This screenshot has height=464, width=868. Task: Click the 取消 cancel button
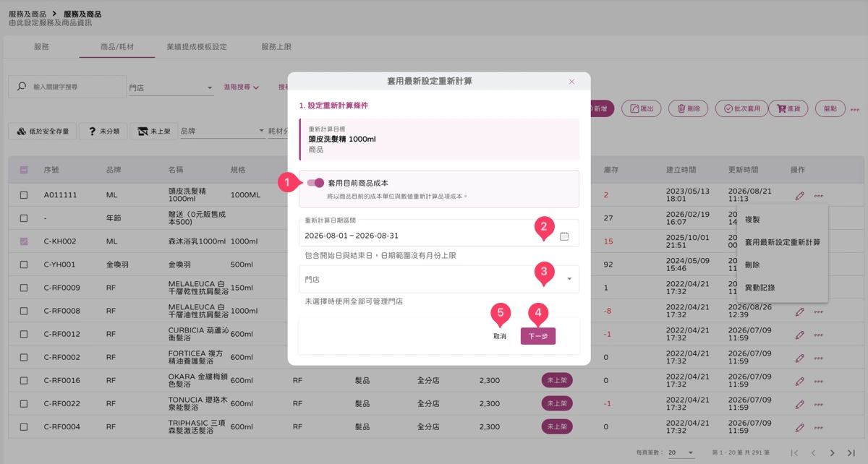(500, 336)
